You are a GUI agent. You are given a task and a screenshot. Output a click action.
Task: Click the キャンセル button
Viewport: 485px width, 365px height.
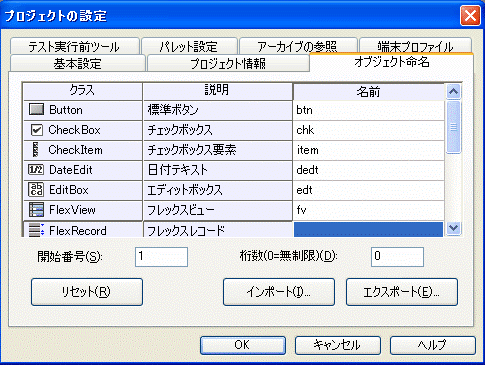[338, 345]
